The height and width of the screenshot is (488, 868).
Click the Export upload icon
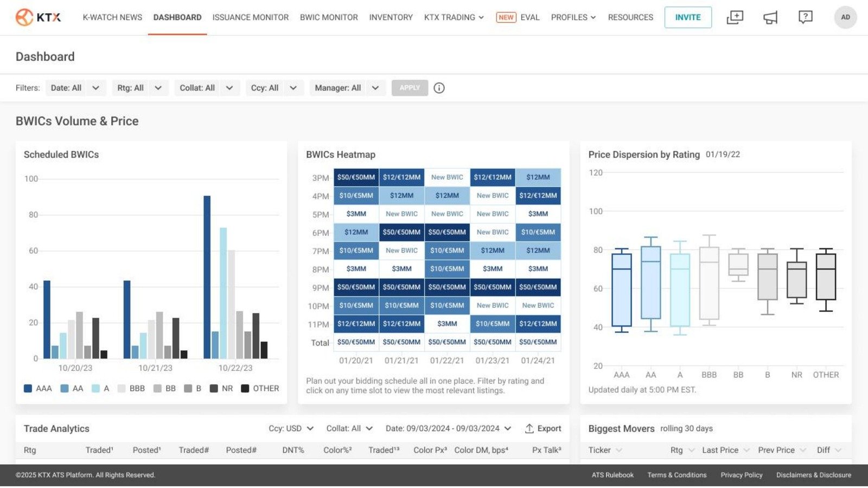(529, 428)
